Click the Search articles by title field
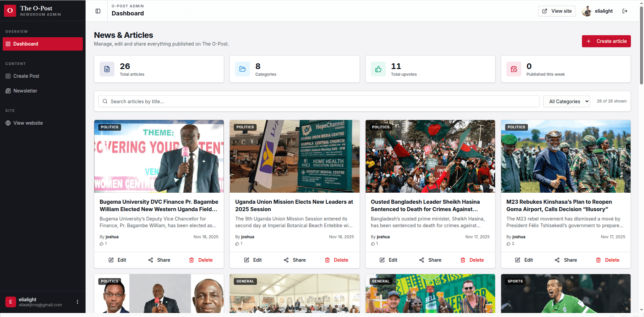The height and width of the screenshot is (317, 644). point(319,101)
